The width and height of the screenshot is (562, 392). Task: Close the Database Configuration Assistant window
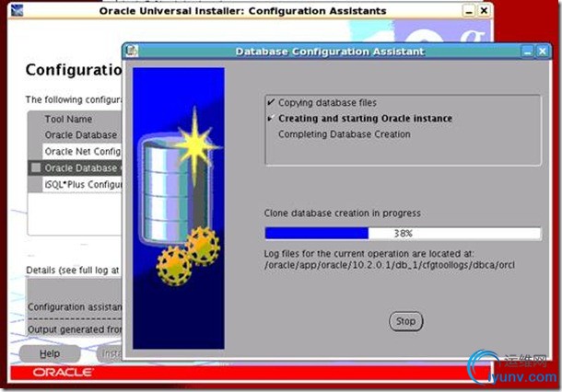tap(543, 52)
